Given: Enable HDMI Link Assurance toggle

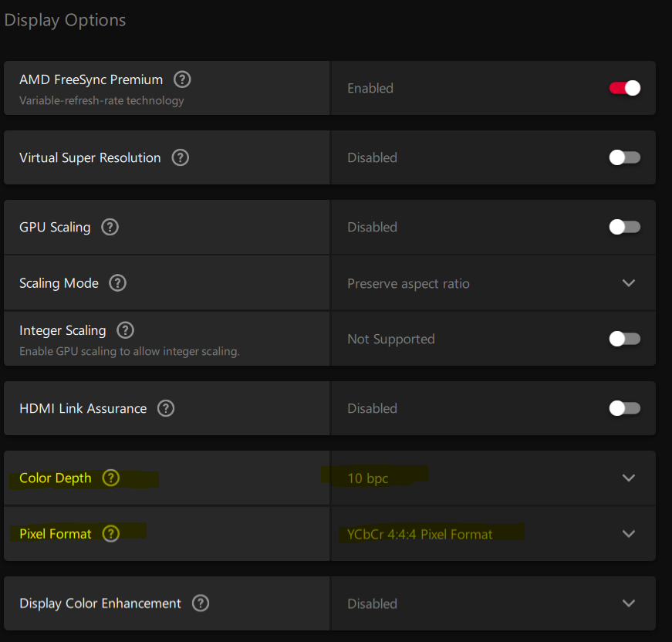Looking at the screenshot, I should 625,408.
